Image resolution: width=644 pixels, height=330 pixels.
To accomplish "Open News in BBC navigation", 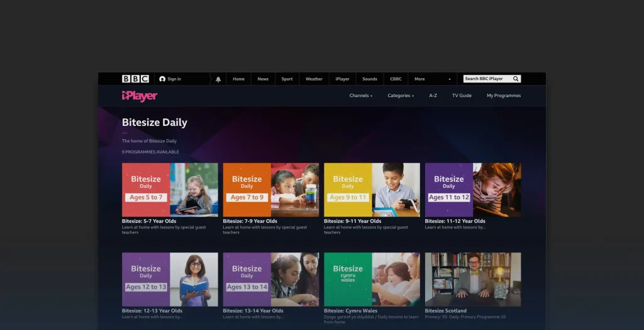I will (263, 79).
